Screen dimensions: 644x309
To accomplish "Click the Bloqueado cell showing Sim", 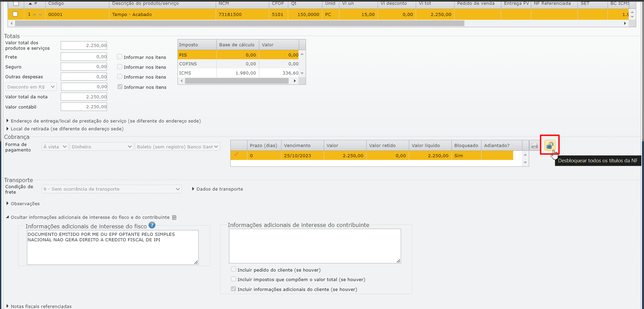I will (466, 156).
